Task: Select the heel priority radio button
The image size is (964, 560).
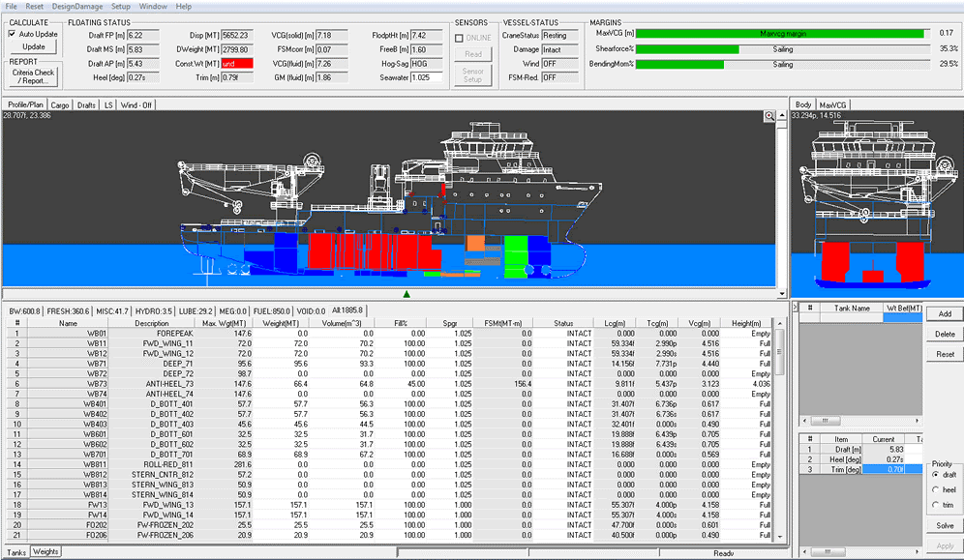Action: 935,491
